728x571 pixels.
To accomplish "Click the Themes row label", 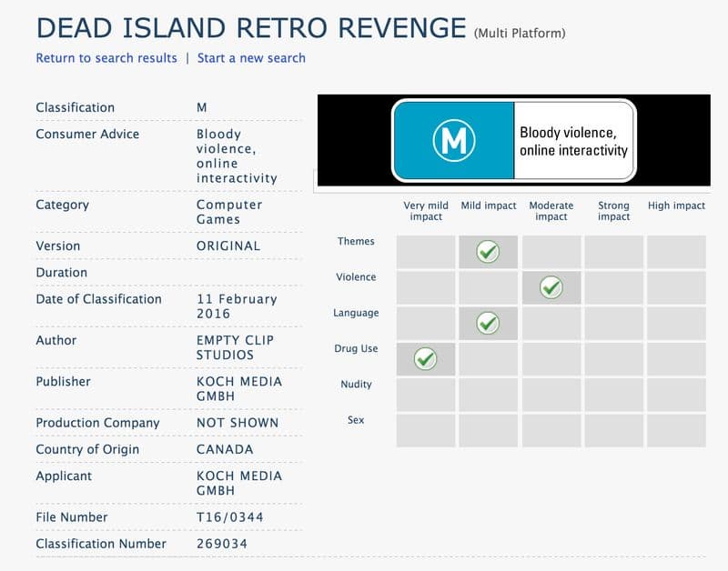I will click(356, 241).
